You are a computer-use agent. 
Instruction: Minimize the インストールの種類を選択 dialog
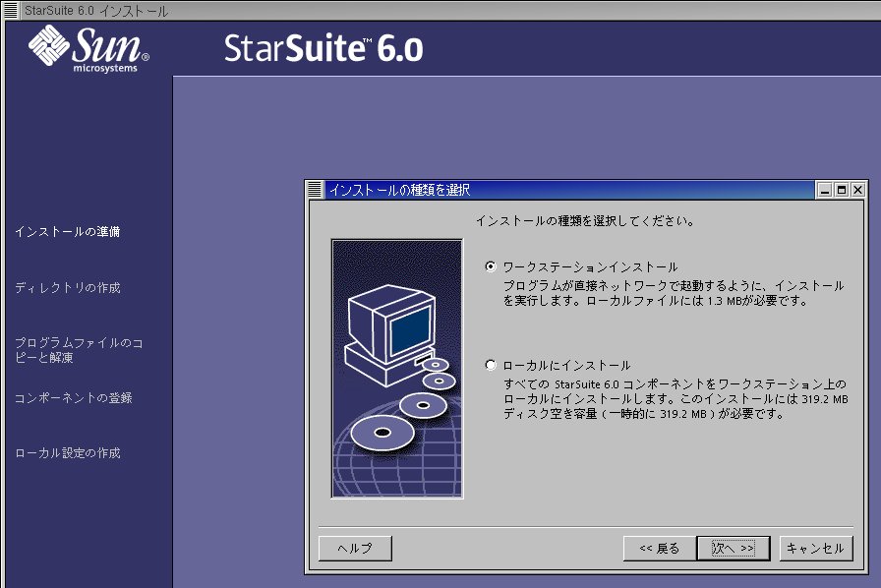pos(824,190)
